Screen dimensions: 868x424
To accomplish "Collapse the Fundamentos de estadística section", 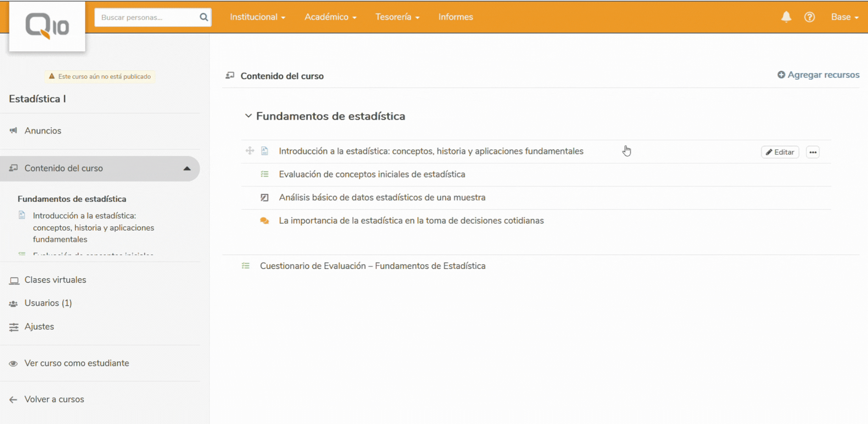I will click(x=248, y=116).
